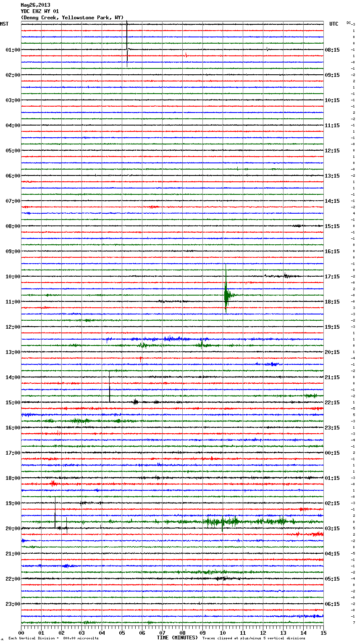Click the 10:15 UTC time label

(332, 100)
